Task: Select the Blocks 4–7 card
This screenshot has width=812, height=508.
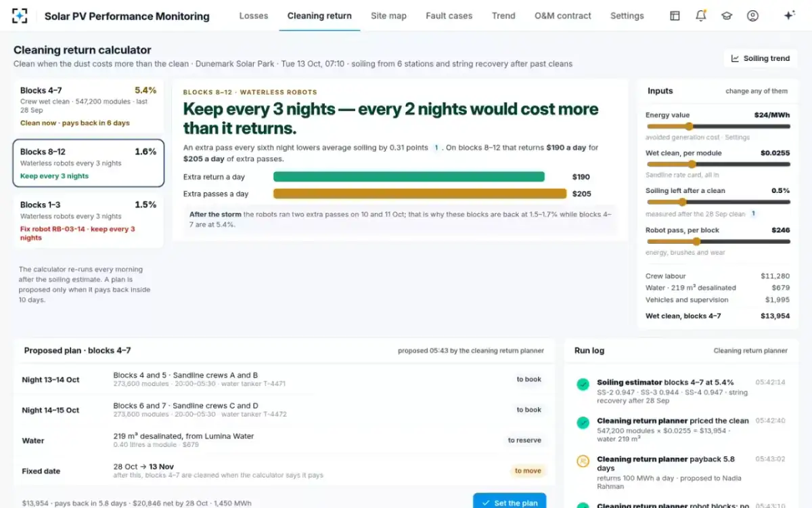Action: click(x=88, y=106)
